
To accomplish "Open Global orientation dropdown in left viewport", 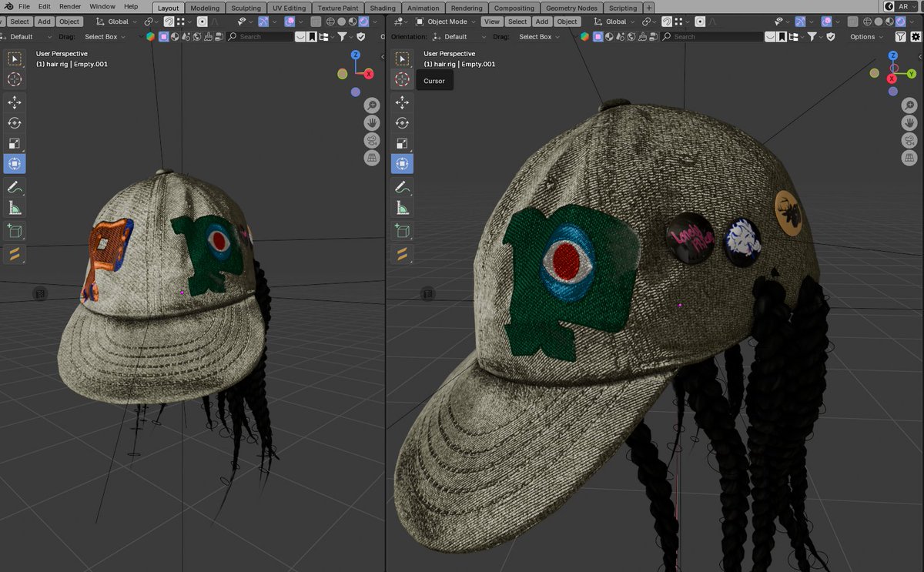I will point(117,22).
